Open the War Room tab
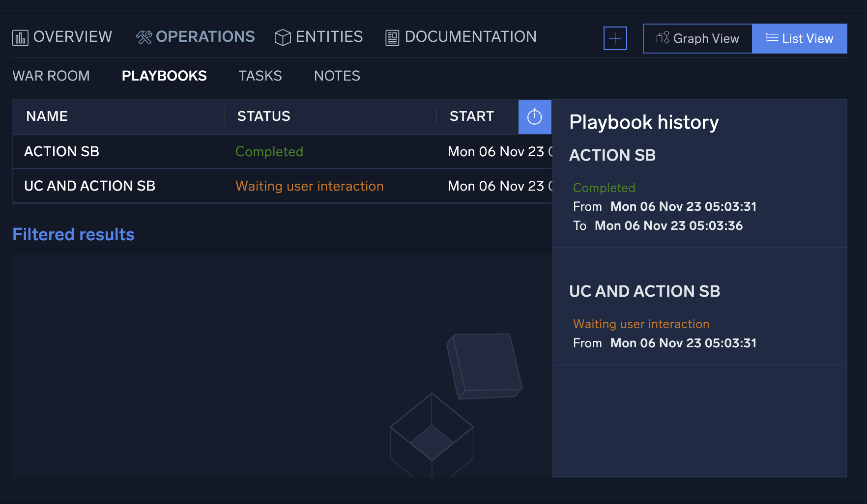 click(x=51, y=76)
